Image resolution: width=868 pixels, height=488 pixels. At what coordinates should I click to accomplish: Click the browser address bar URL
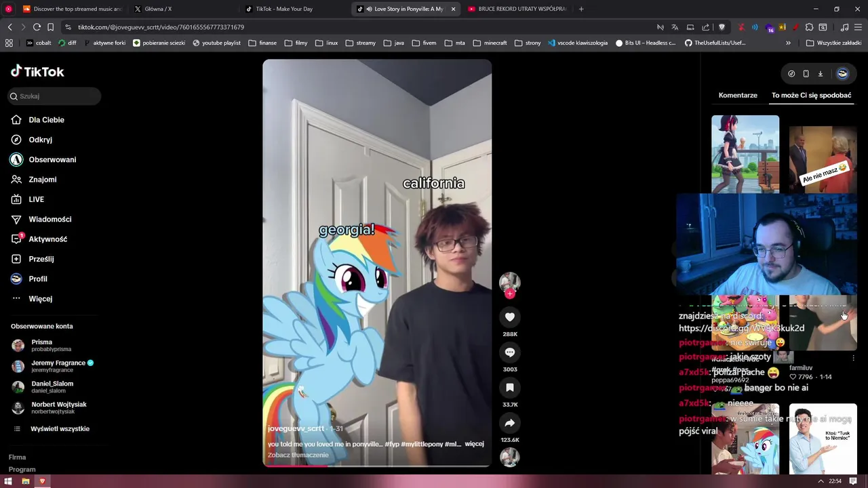(x=161, y=27)
